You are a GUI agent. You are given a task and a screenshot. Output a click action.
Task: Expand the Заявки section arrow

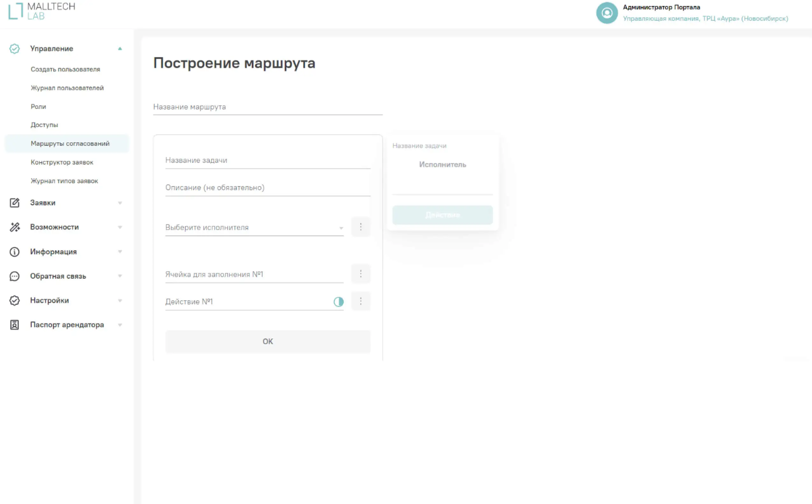[120, 203]
